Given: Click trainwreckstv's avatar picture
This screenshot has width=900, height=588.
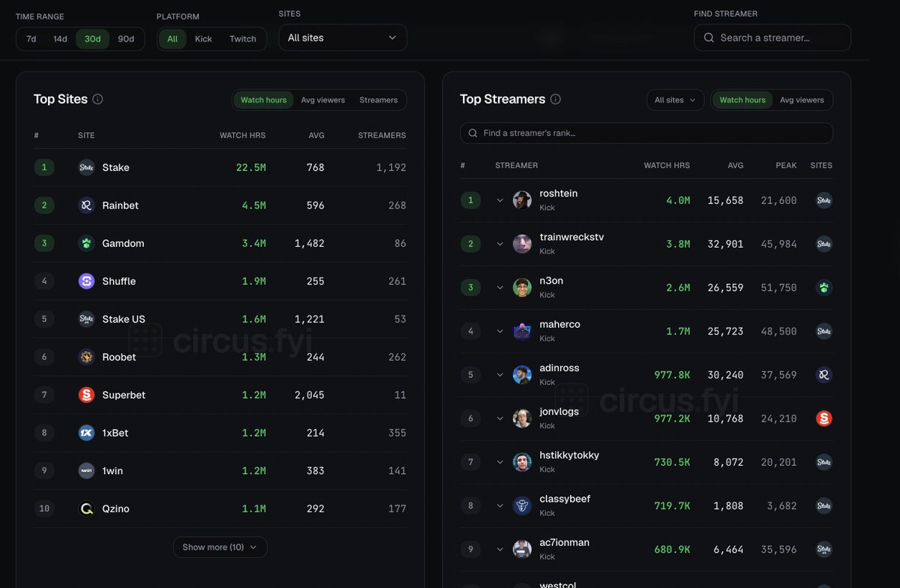Looking at the screenshot, I should (522, 244).
